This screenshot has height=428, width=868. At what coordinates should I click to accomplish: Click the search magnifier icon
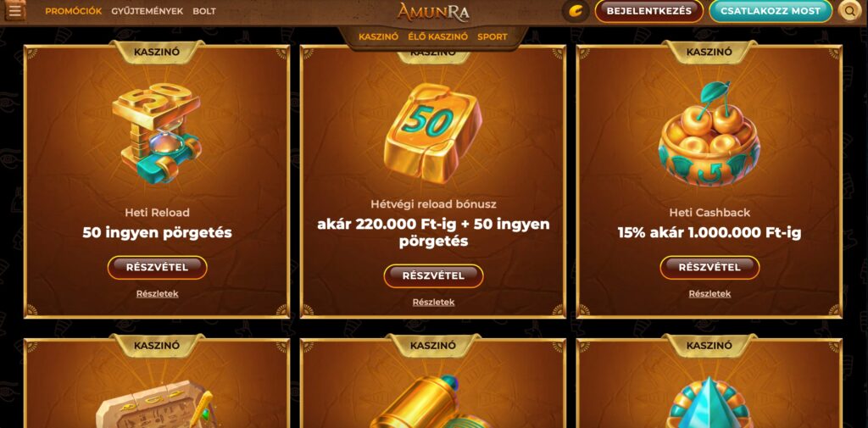coord(849,11)
